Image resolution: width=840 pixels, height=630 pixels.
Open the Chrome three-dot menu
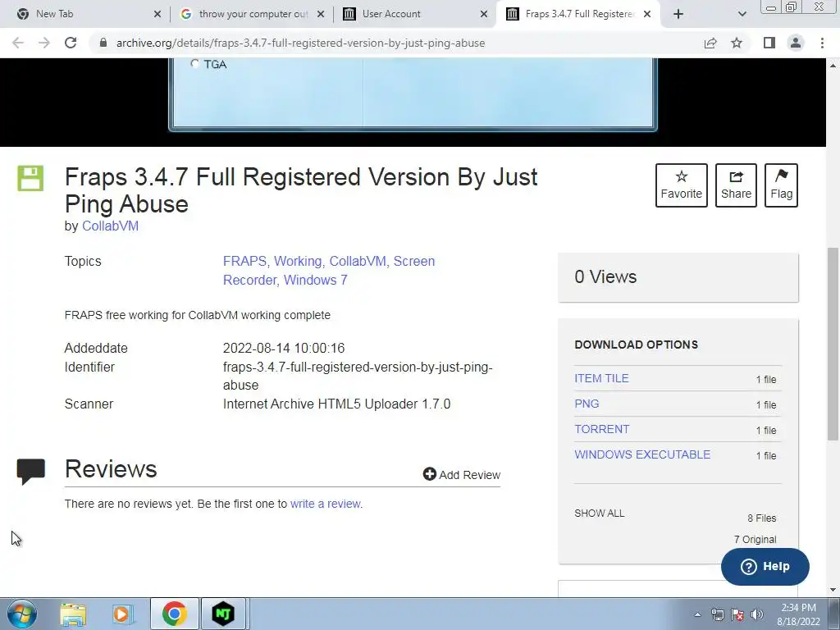coord(822,43)
